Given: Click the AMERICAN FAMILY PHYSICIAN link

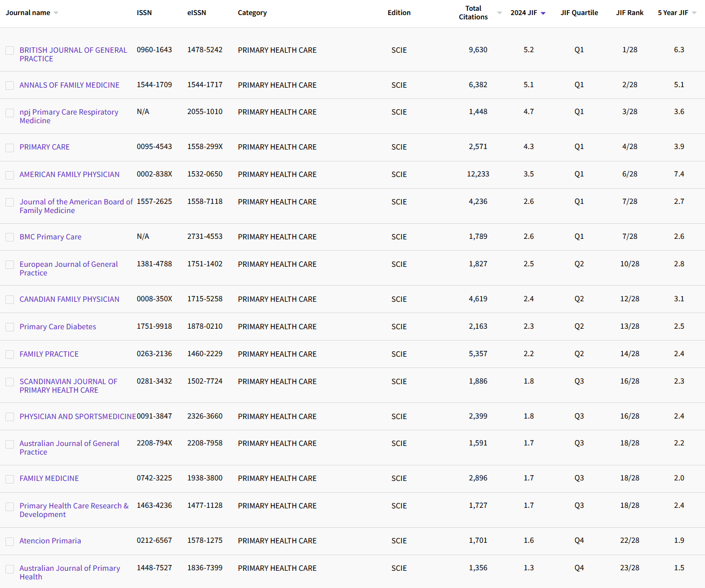Looking at the screenshot, I should (x=69, y=174).
